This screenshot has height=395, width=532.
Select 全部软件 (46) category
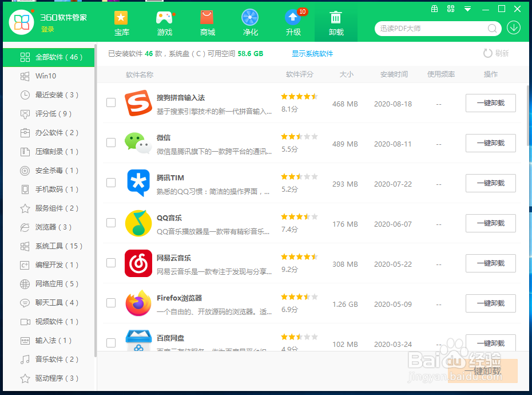[49, 57]
